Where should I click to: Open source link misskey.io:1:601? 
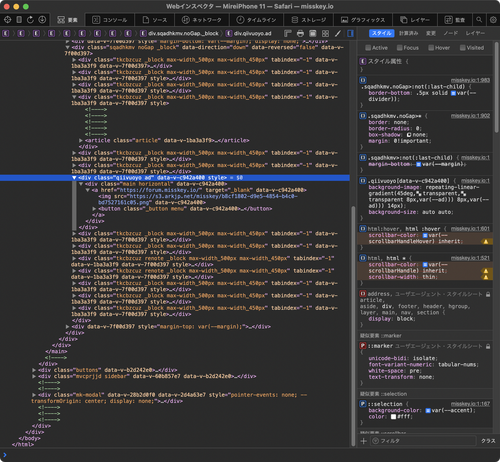[470, 229]
